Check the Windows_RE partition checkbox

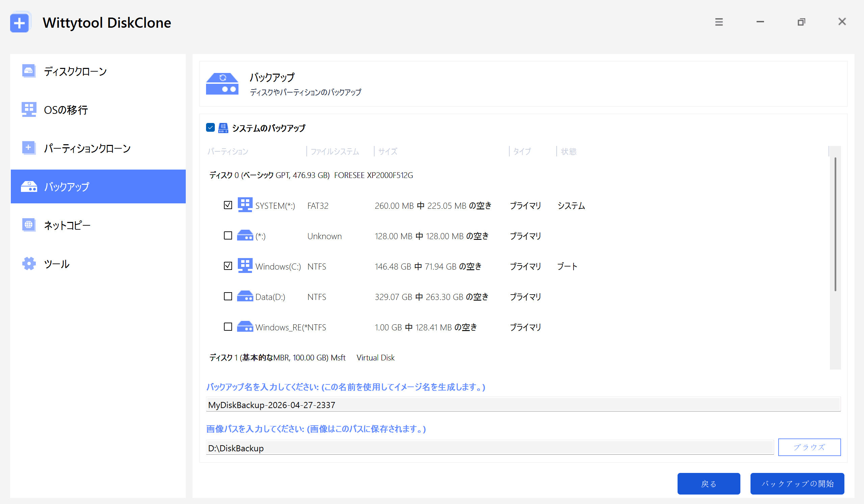tap(228, 327)
